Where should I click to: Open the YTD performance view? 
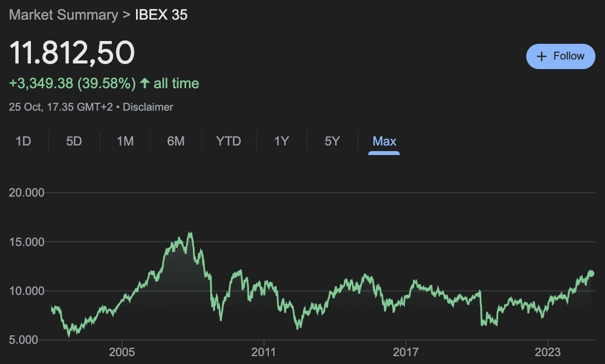(228, 142)
